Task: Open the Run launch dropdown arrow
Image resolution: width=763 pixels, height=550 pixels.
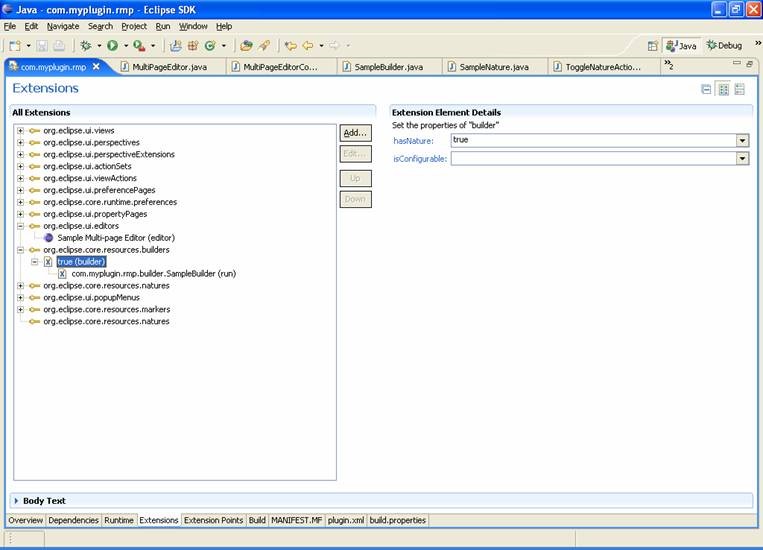Action: click(x=126, y=46)
